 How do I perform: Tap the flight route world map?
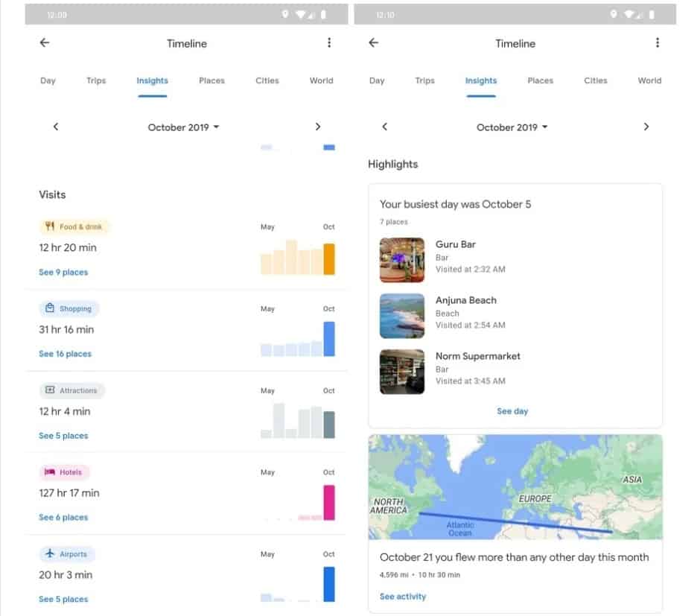tap(515, 487)
